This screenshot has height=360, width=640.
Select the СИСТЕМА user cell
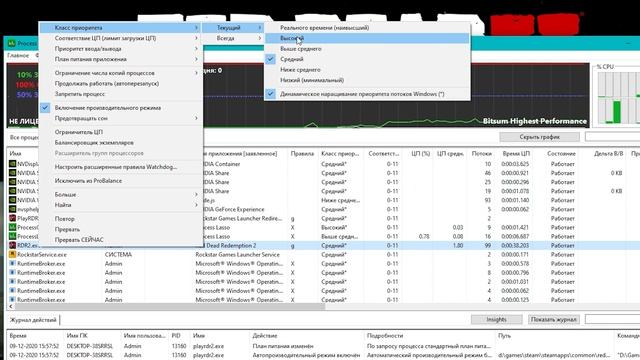118,255
